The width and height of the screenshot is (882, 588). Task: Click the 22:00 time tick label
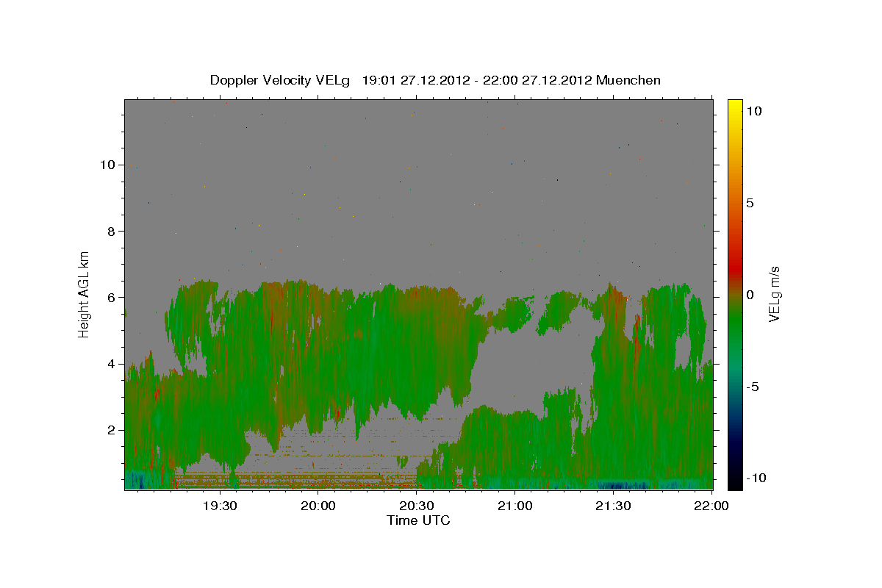711,506
